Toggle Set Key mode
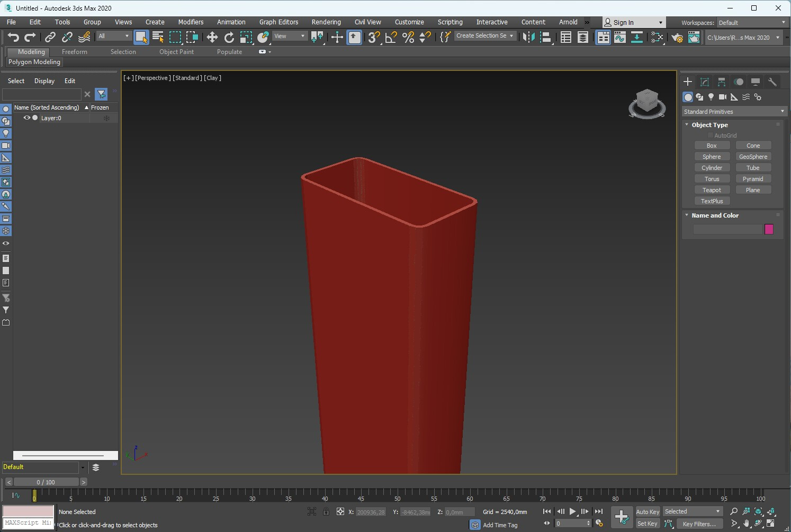The width and height of the screenshot is (791, 532). click(x=648, y=524)
